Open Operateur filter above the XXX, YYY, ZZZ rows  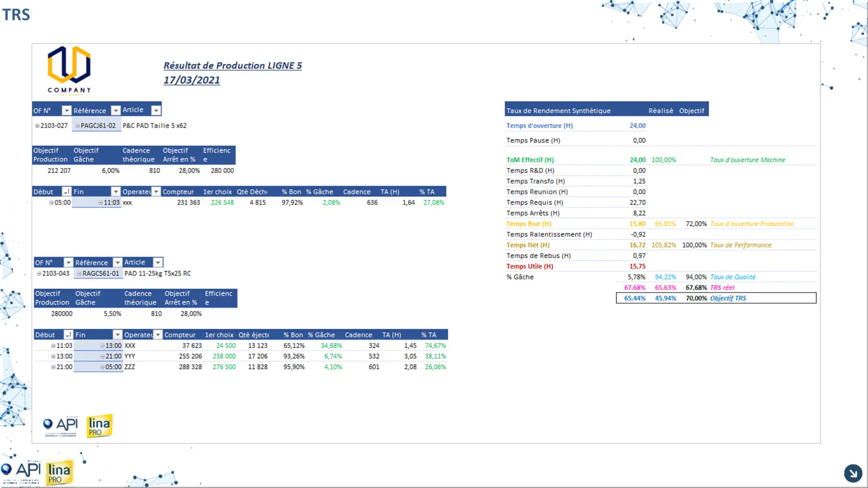158,335
